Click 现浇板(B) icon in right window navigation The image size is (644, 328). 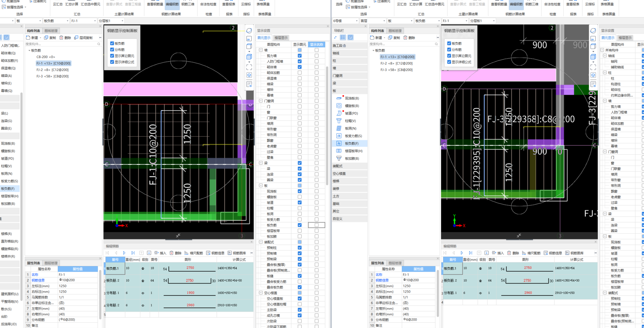339,98
